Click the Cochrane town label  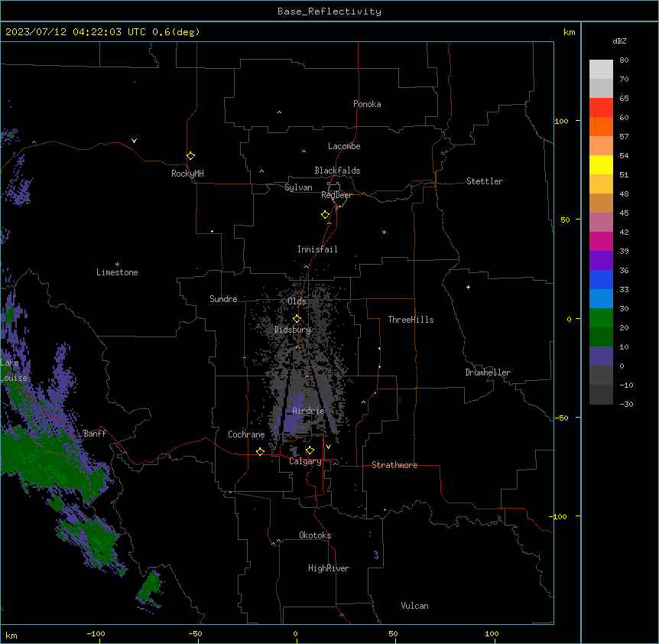point(246,434)
